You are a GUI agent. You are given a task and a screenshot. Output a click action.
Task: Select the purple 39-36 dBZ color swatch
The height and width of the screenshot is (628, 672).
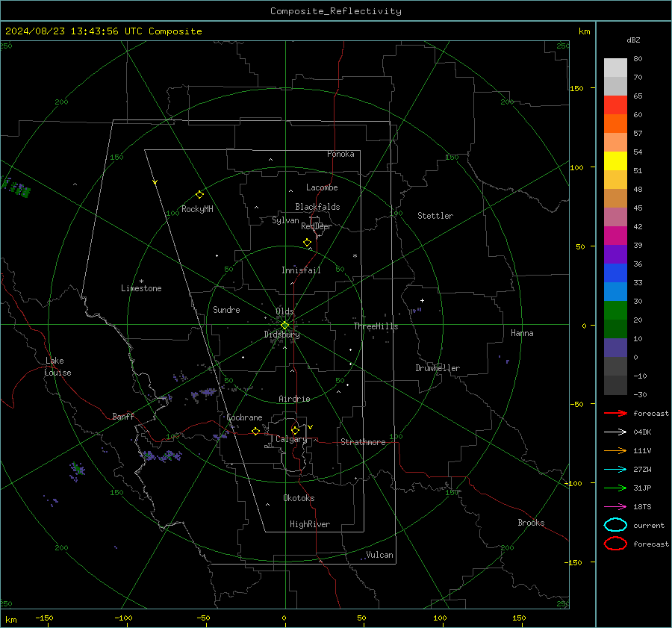coord(615,255)
